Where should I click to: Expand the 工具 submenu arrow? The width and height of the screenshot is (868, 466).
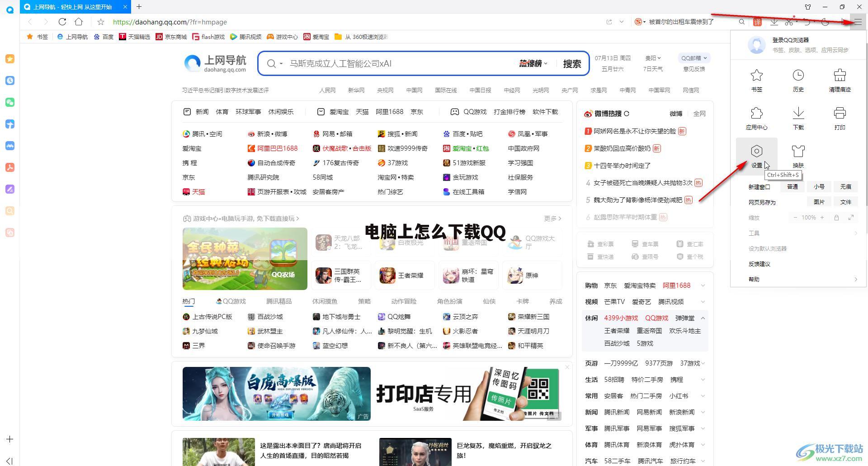[x=855, y=233]
